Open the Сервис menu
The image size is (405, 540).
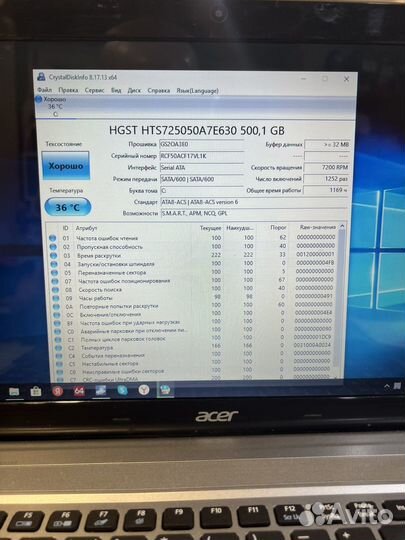94,90
